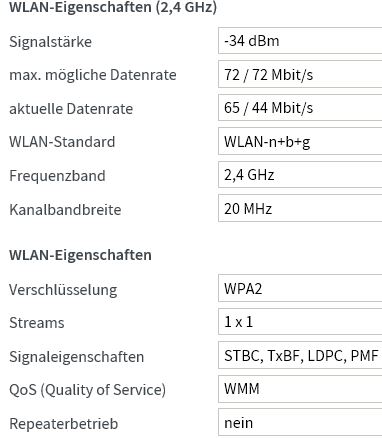The width and height of the screenshot is (382, 438).
Task: Click the WLAN-Standard field WLAN-n+b+g
Action: pyautogui.click(x=300, y=141)
